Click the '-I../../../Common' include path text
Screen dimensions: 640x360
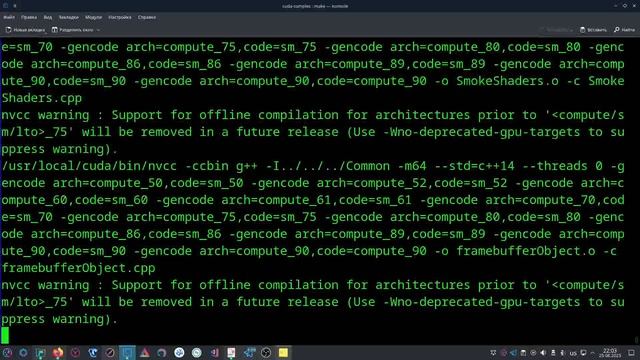coord(327,166)
